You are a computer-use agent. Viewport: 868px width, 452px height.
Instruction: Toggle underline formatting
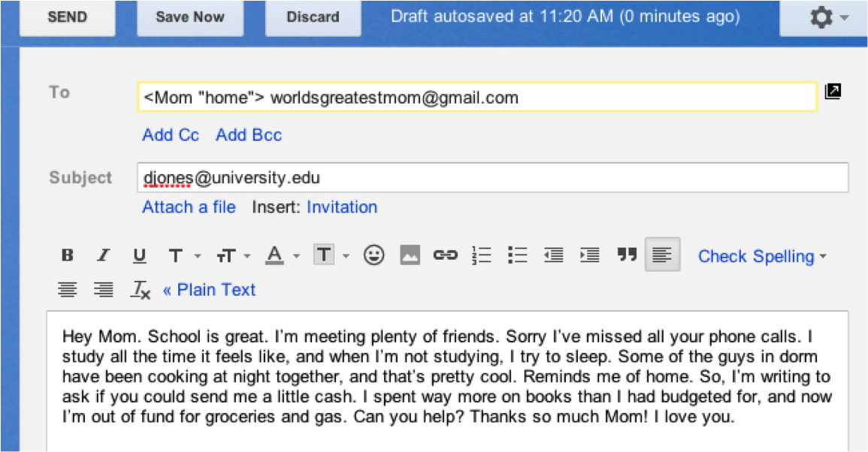tap(139, 255)
